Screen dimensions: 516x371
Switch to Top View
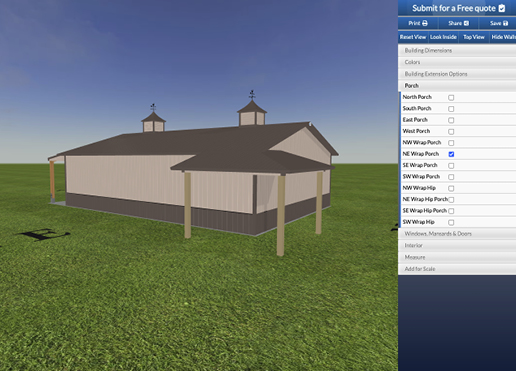pyautogui.click(x=474, y=37)
